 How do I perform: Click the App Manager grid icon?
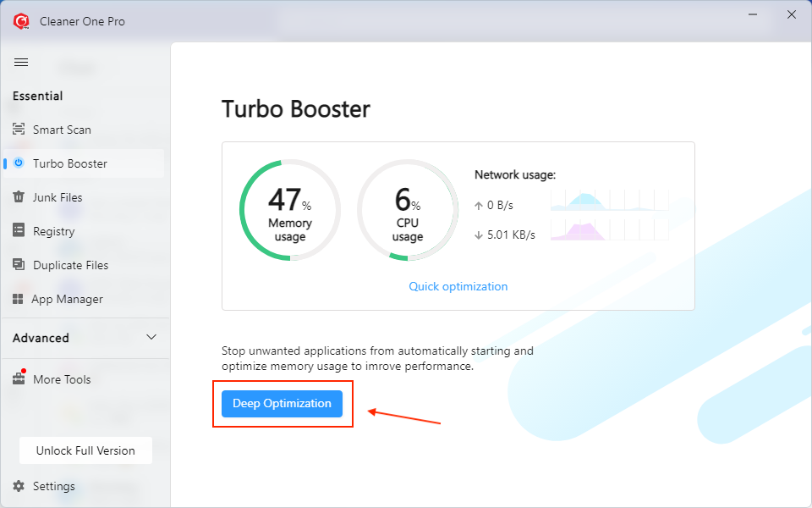coord(17,299)
